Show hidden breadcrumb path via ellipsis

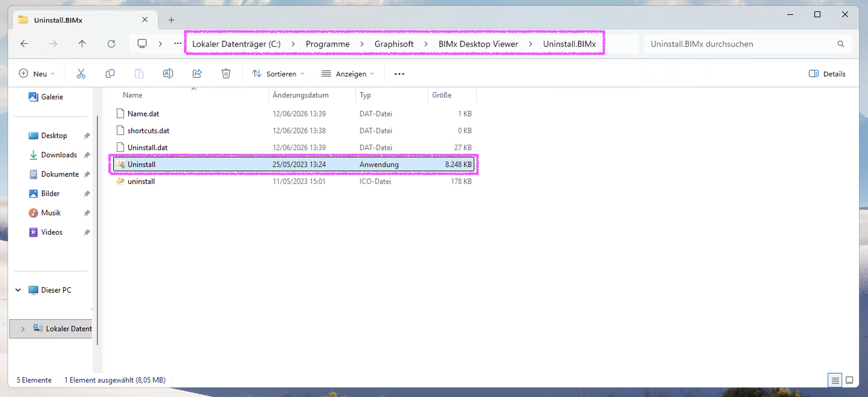click(x=178, y=44)
